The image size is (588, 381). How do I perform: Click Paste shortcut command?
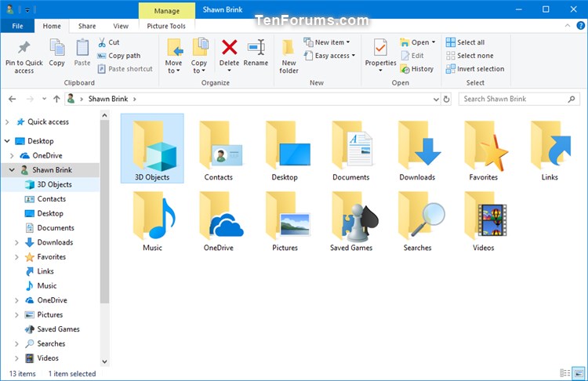click(125, 69)
